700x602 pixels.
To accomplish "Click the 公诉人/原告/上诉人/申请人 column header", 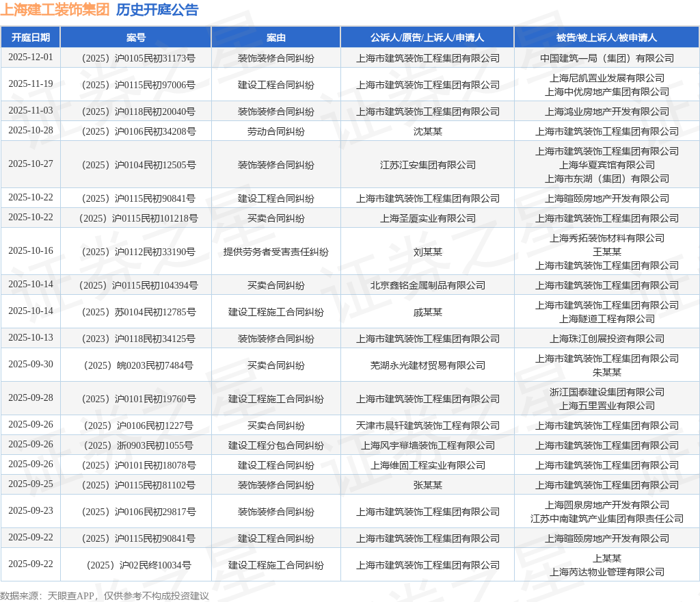I will [428, 38].
